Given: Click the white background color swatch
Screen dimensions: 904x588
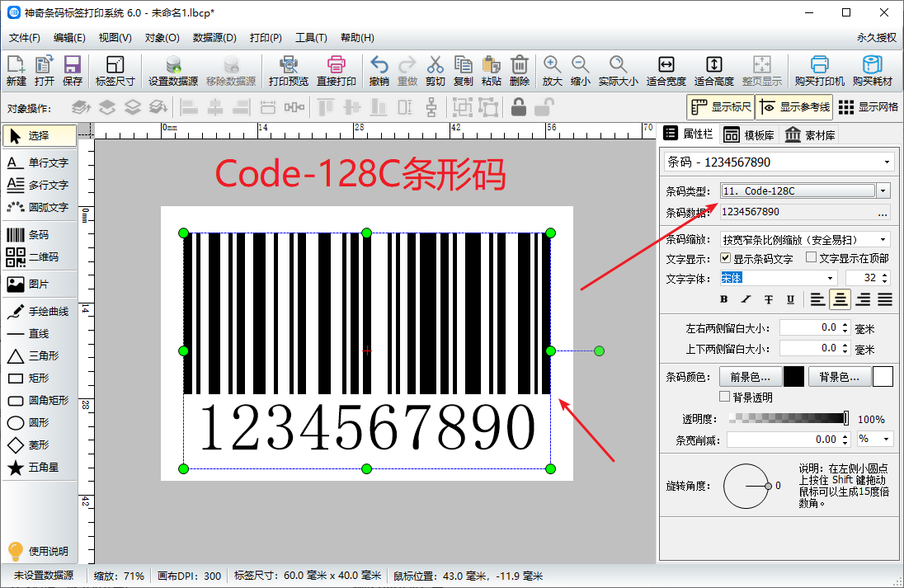Looking at the screenshot, I should point(883,377).
